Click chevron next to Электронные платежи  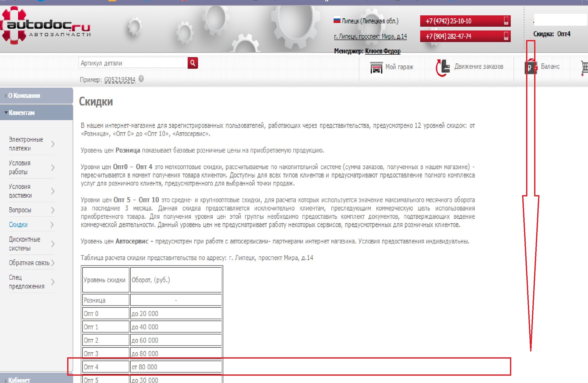(x=53, y=144)
